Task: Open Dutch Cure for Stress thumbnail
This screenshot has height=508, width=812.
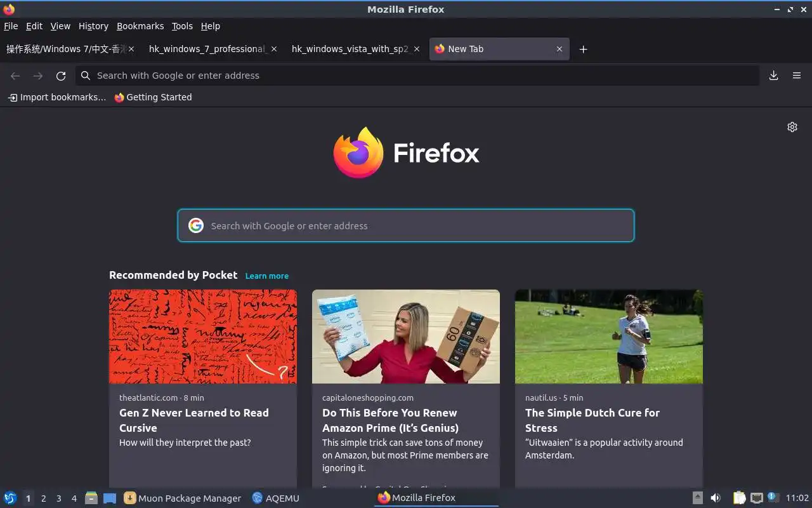Action: coord(609,337)
